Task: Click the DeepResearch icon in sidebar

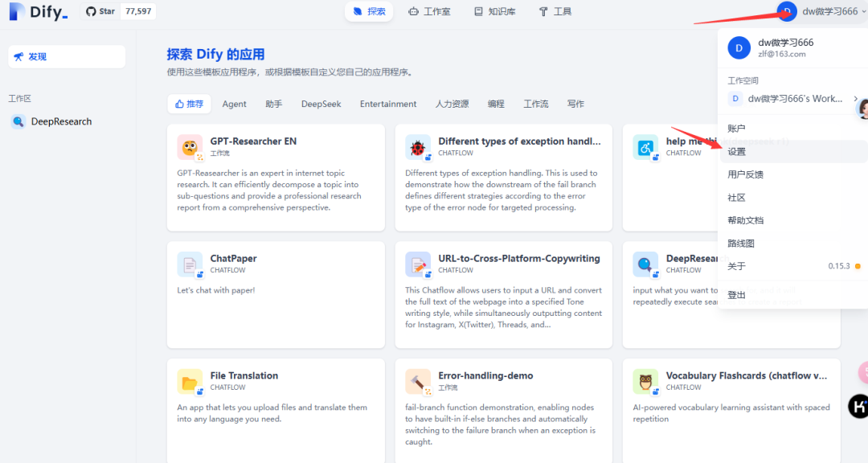Action: tap(18, 121)
